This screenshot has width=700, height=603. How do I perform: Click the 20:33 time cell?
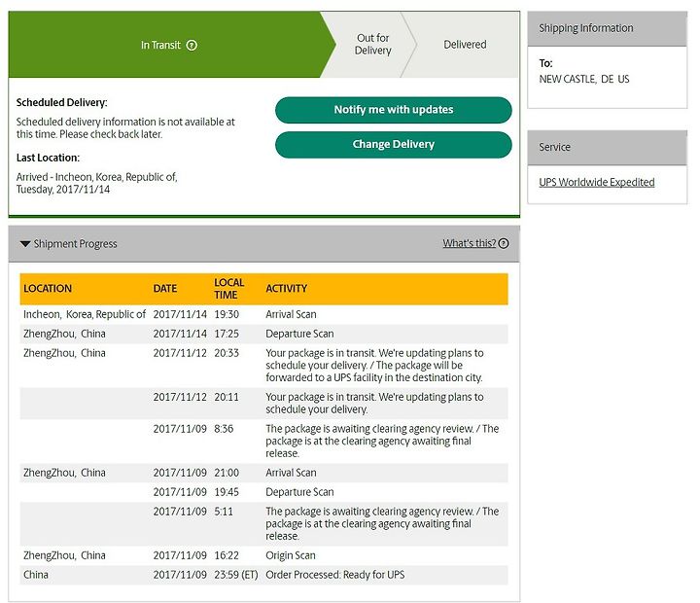(x=227, y=353)
